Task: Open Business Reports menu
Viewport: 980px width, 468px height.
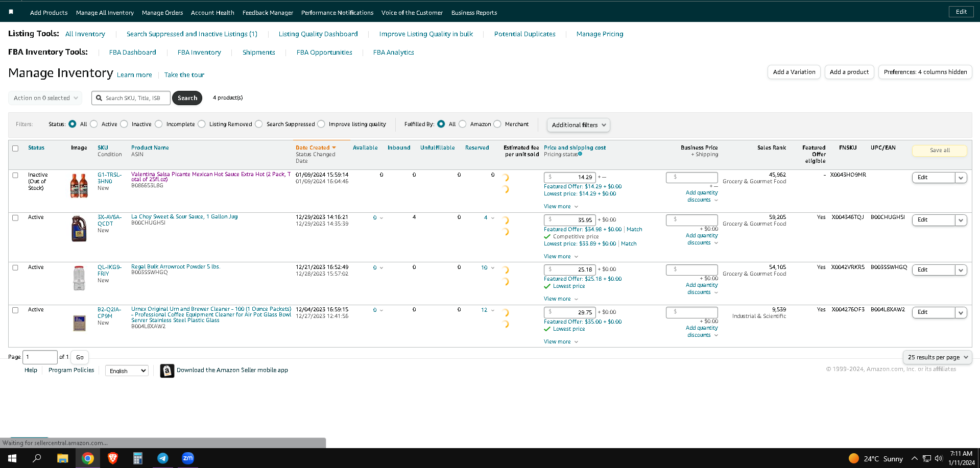Action: pos(474,13)
